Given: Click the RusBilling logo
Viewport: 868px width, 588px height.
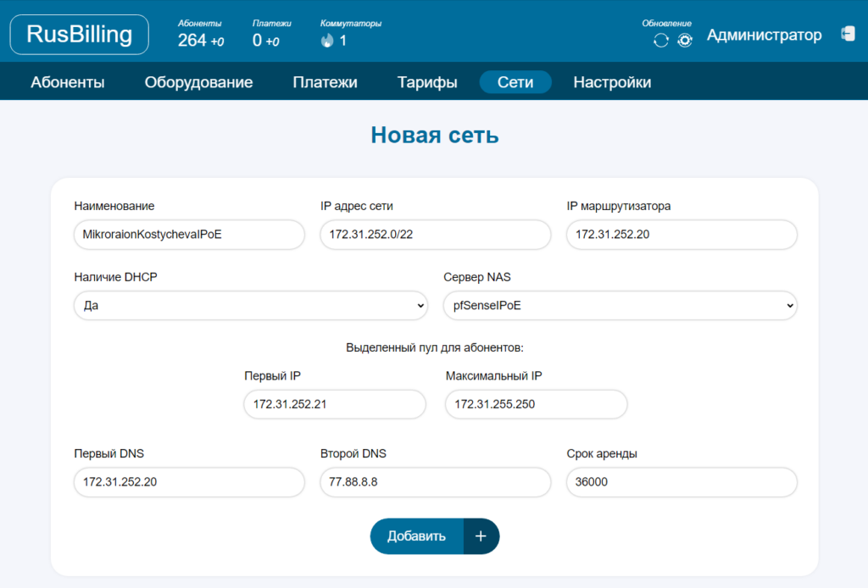Looking at the screenshot, I should [x=79, y=34].
